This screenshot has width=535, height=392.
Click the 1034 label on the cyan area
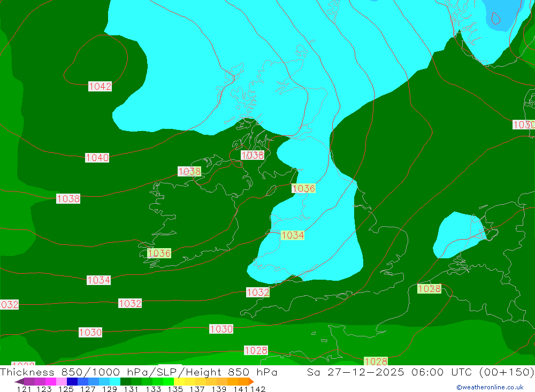(293, 235)
